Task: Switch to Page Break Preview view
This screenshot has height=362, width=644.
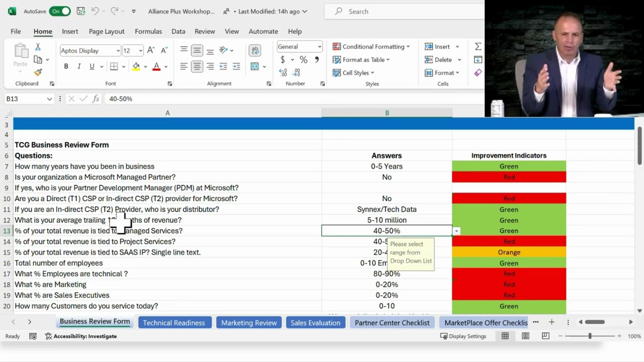Action: (545, 336)
